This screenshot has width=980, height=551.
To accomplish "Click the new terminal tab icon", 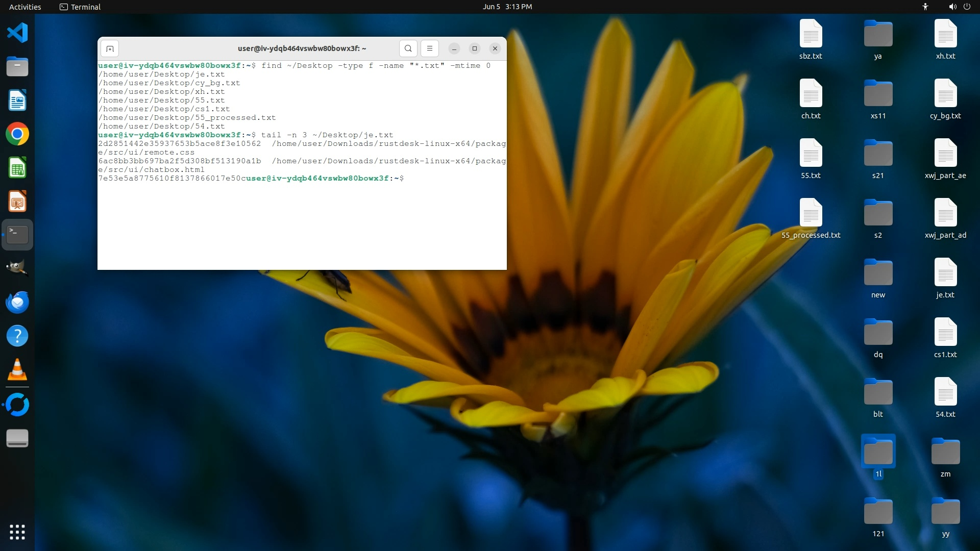I will [110, 48].
